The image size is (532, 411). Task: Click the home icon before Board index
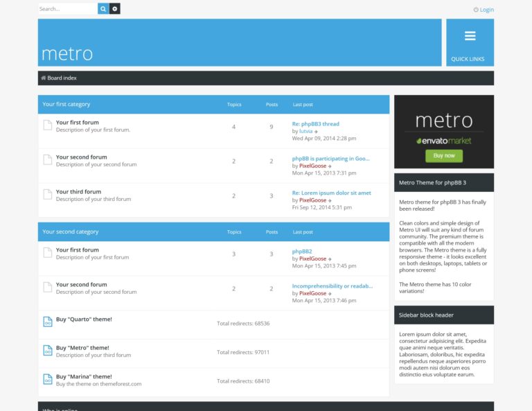44,78
